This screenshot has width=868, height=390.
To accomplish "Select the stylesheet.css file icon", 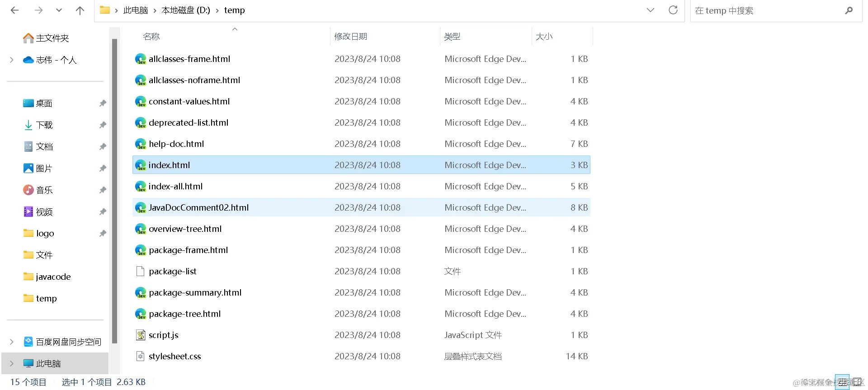I will point(141,356).
